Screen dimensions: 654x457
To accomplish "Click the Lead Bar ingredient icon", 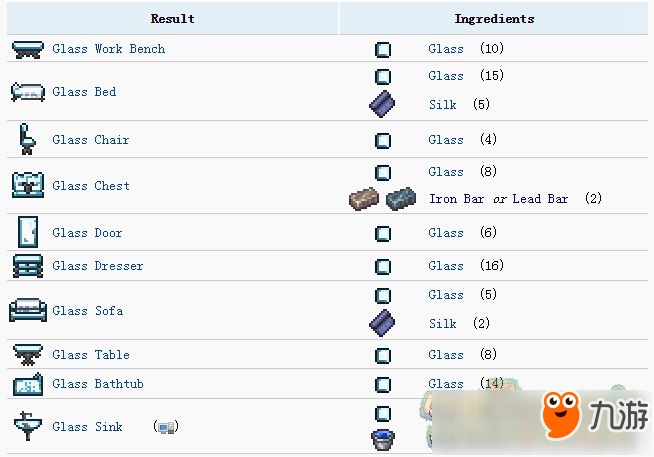I will pos(401,199).
